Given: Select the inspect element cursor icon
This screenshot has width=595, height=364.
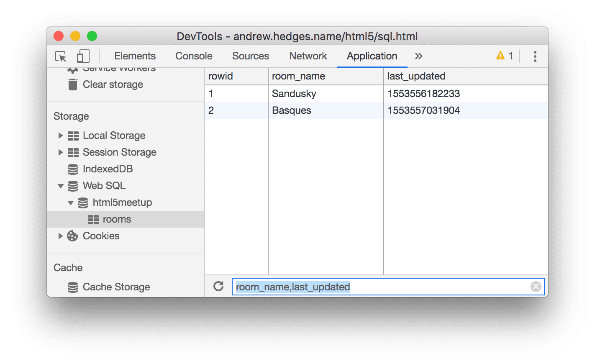Looking at the screenshot, I should (x=60, y=56).
